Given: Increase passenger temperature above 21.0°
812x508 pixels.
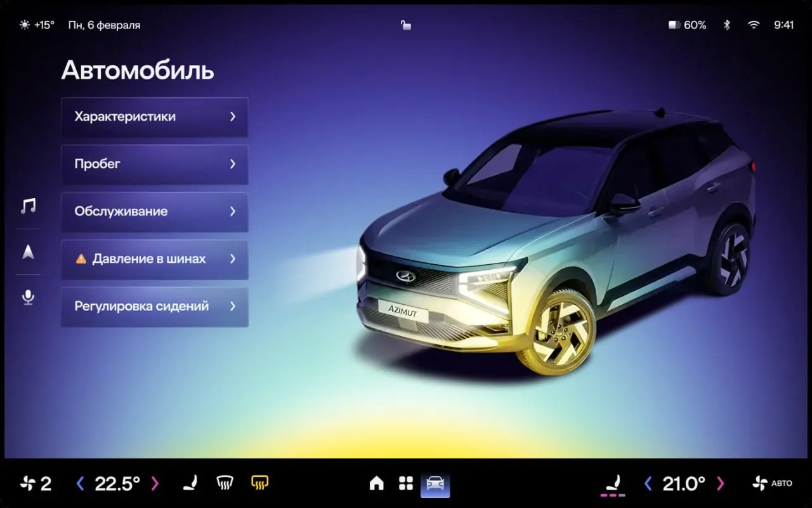Looking at the screenshot, I should click(720, 484).
